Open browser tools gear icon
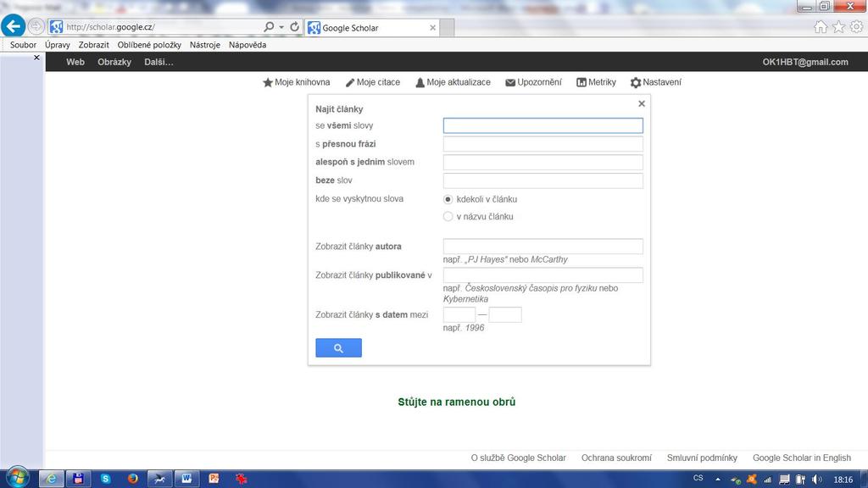 pos(856,26)
